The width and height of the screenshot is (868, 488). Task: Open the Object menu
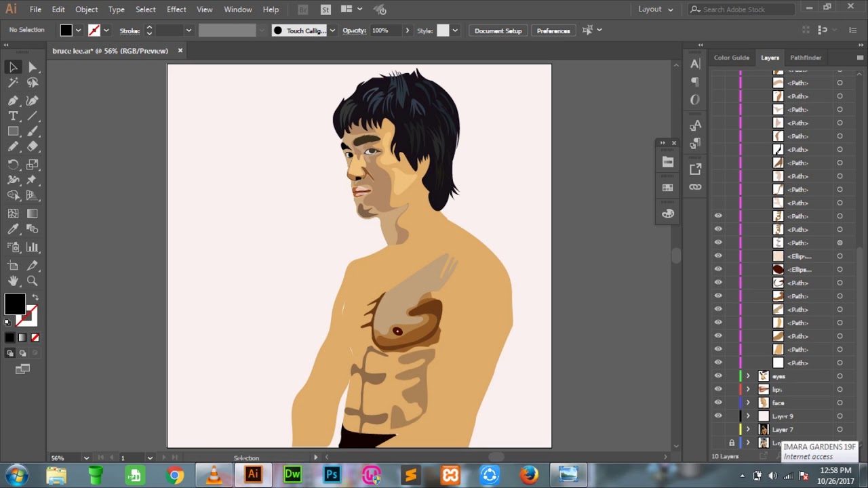[x=86, y=9]
